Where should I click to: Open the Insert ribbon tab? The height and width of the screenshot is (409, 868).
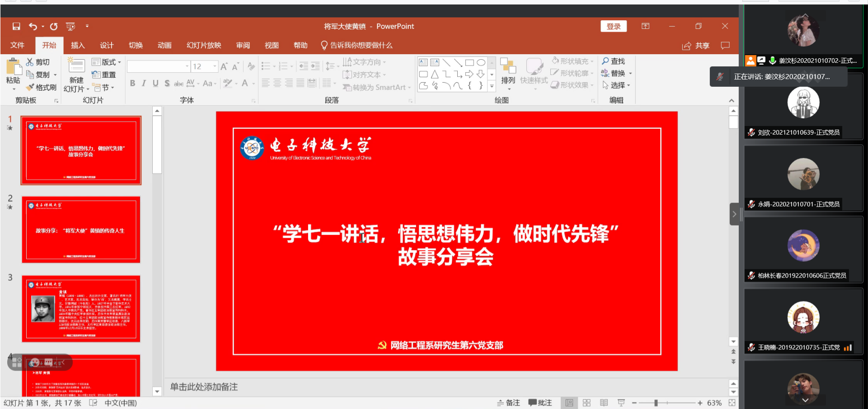[x=78, y=45]
